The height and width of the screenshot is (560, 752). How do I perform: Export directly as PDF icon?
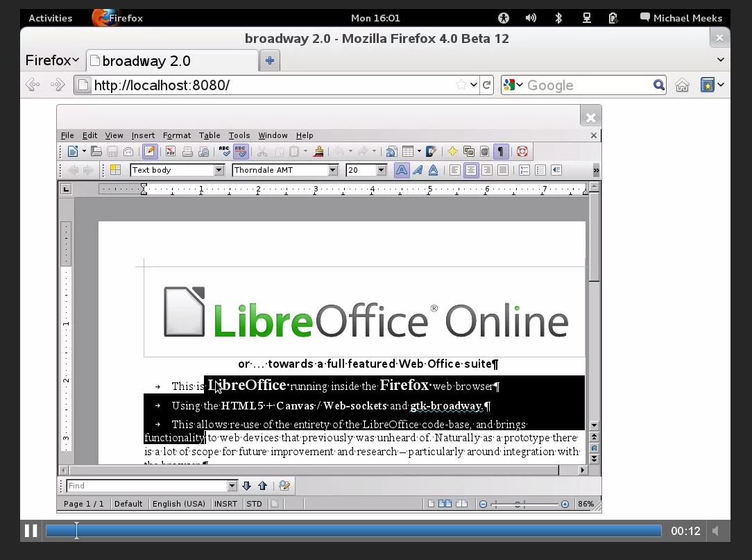point(170,152)
